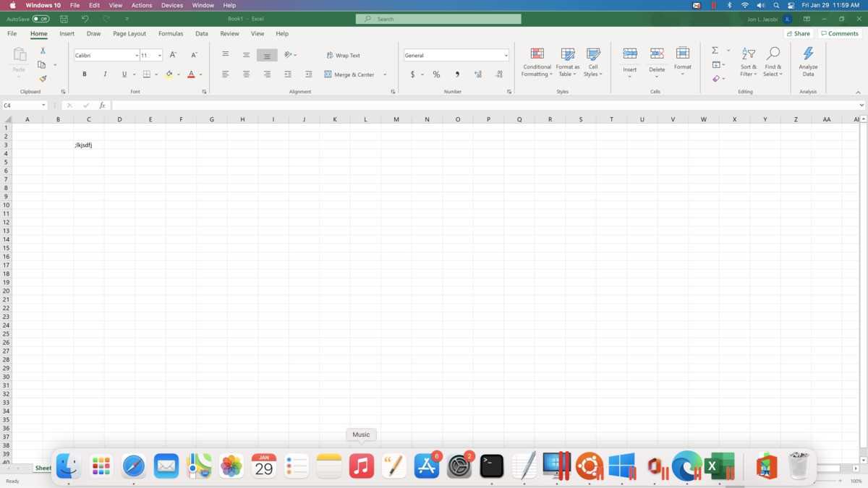The image size is (868, 488).
Task: Open Conditional Formatting menu
Action: 537,62
